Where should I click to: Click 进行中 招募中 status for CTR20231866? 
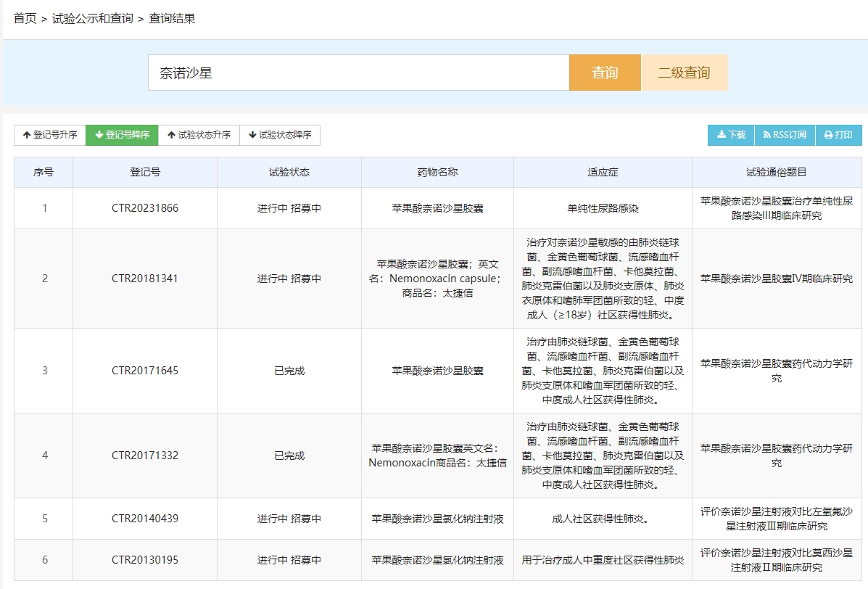tap(289, 208)
